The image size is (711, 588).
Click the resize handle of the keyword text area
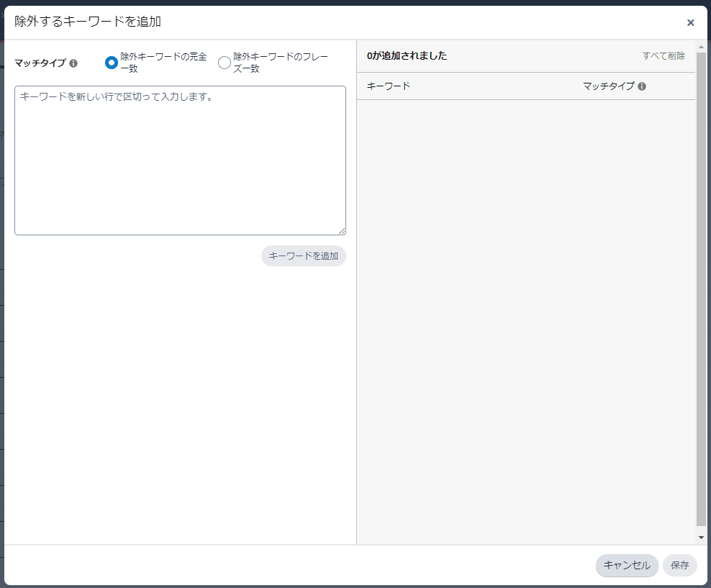[x=342, y=231]
